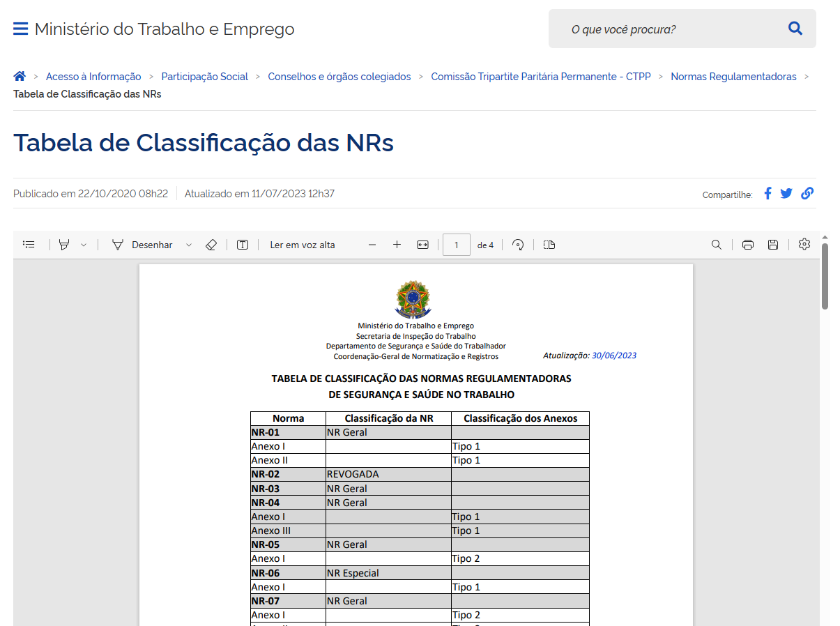Click the search magnifier icon in site header
The width and height of the screenshot is (840, 626).
[795, 29]
